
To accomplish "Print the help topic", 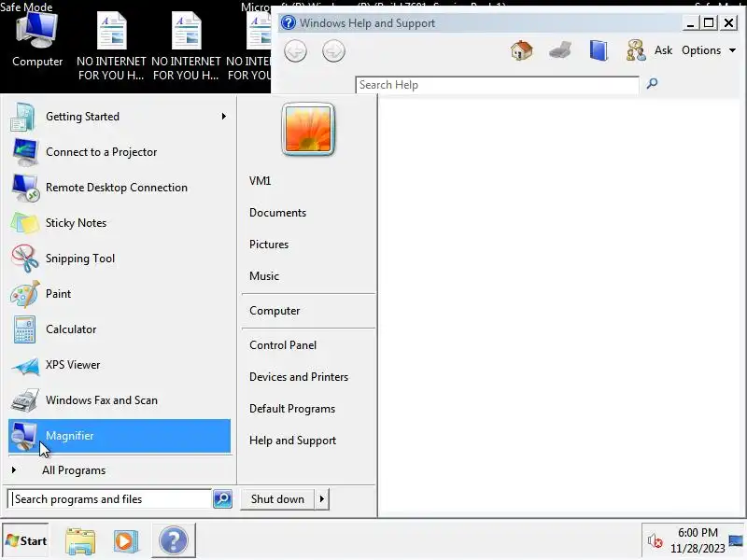I will [559, 50].
